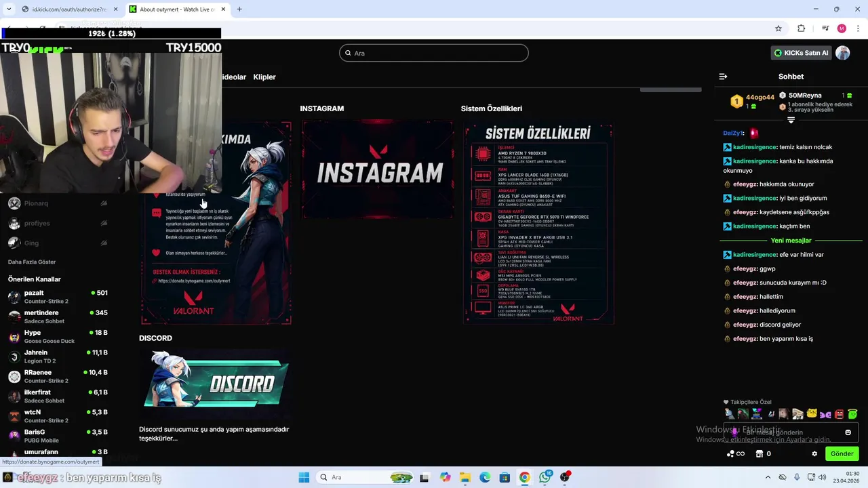Open the mertindere recommended channel
The height and width of the screenshot is (488, 868).
pos(58,317)
